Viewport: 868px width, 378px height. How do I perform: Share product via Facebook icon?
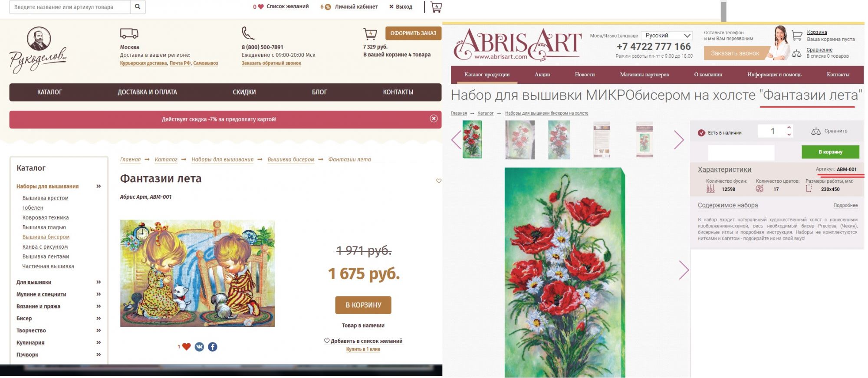[x=213, y=347]
